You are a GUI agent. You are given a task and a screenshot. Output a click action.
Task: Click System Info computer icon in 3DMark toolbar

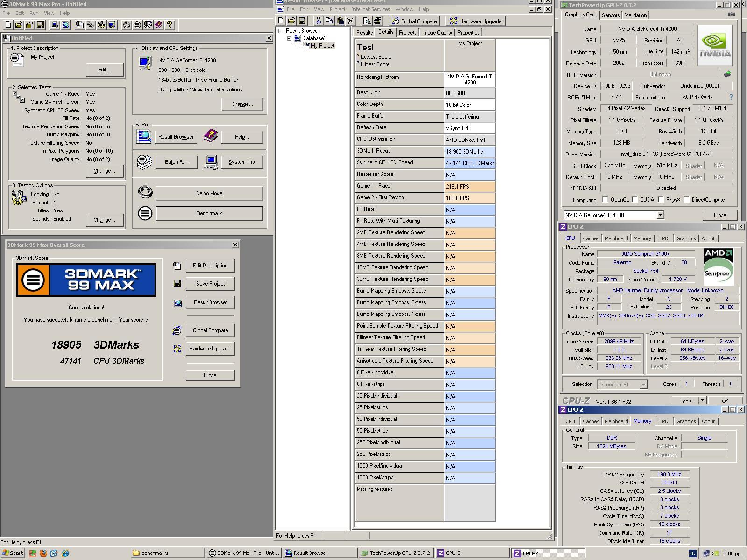pyautogui.click(x=55, y=25)
